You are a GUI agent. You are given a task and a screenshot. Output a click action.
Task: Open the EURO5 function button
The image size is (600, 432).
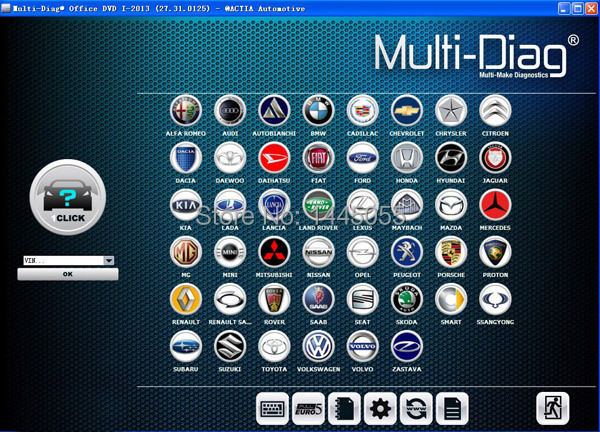pyautogui.click(x=308, y=407)
